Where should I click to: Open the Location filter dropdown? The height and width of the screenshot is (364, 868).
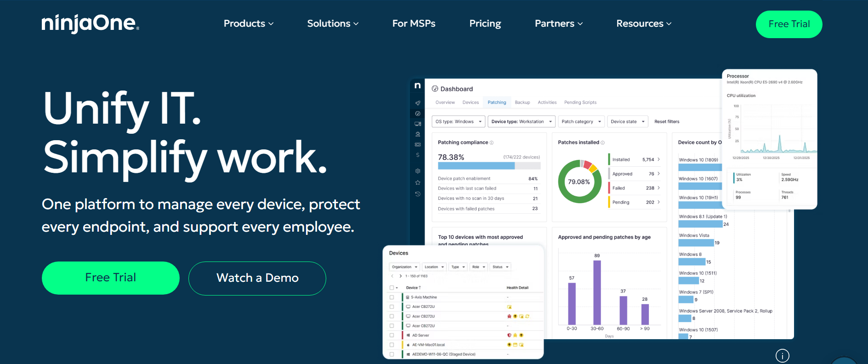tap(434, 267)
